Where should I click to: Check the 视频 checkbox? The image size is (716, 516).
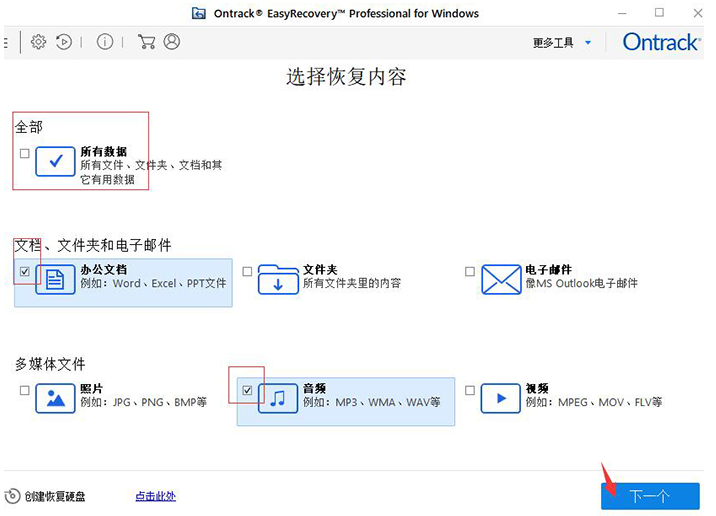coord(469,390)
